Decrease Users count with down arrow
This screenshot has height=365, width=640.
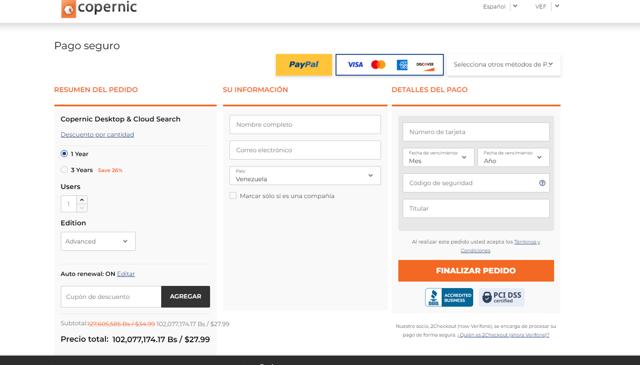coord(82,208)
